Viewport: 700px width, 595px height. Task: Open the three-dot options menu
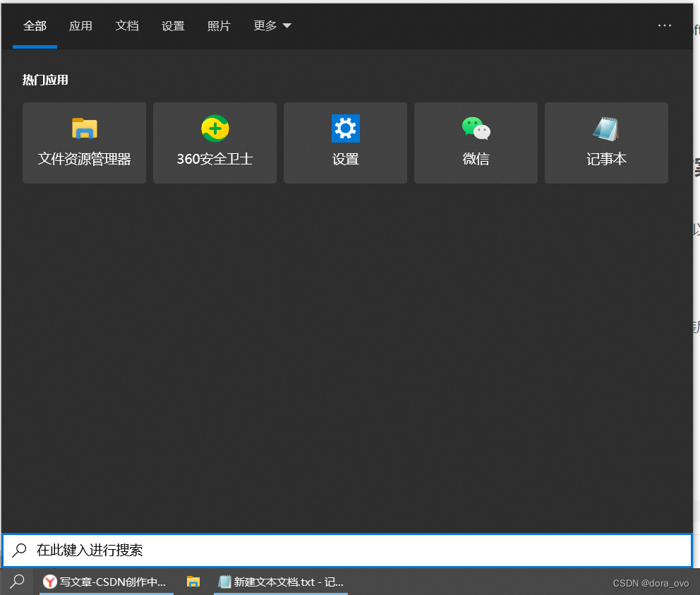664,25
